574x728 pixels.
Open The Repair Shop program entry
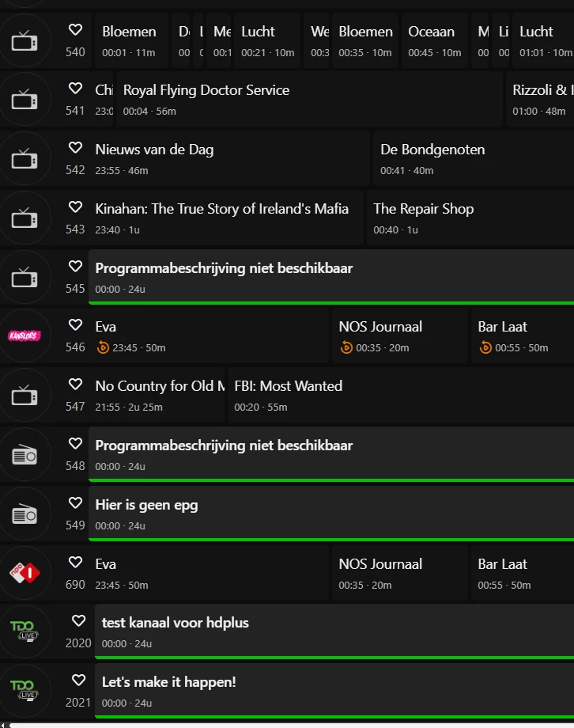click(x=470, y=218)
